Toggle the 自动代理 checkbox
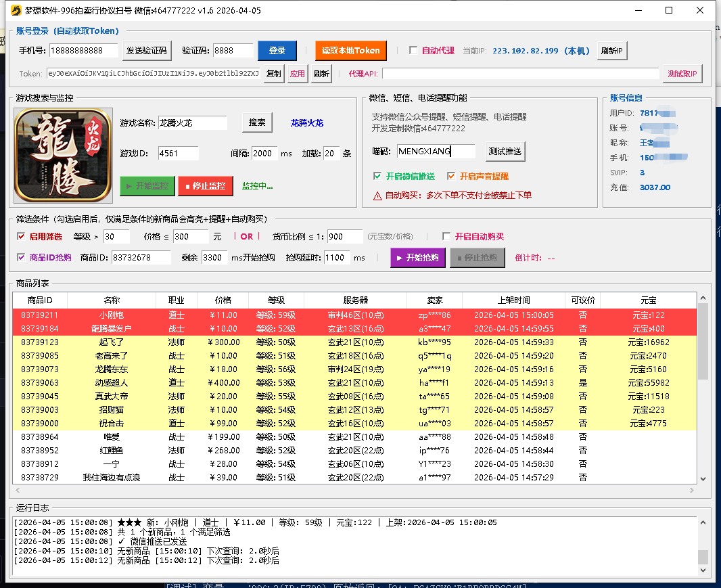The height and width of the screenshot is (588, 721). (x=413, y=50)
